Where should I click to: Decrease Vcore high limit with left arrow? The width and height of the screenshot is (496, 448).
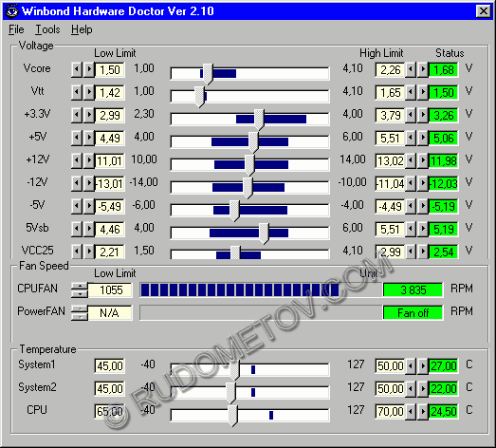(x=411, y=69)
